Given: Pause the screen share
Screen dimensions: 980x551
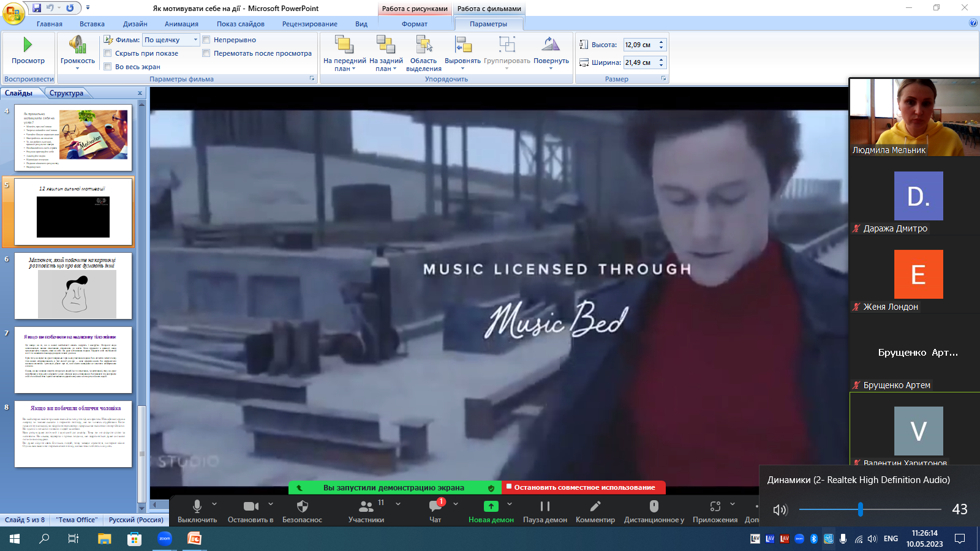Looking at the screenshot, I should (x=545, y=511).
